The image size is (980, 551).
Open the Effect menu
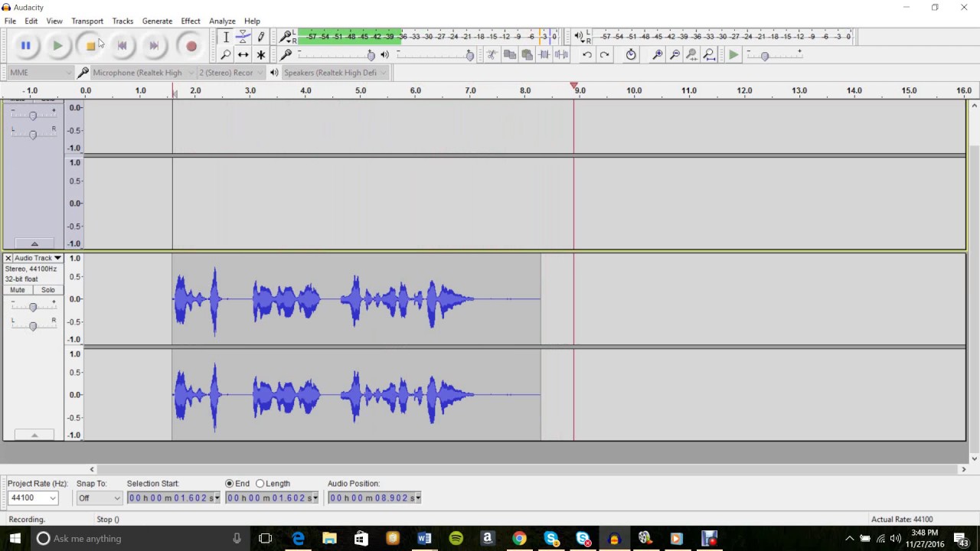(x=191, y=21)
